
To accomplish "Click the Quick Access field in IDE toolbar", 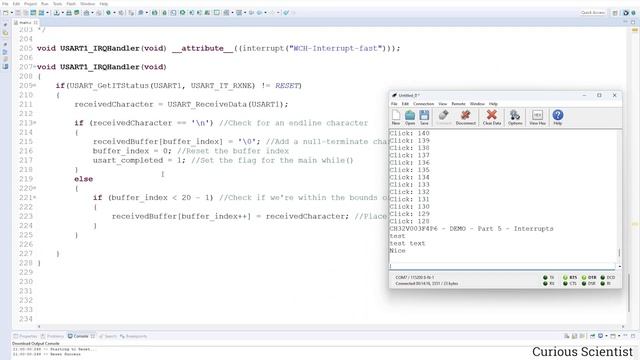I will coord(593,13).
